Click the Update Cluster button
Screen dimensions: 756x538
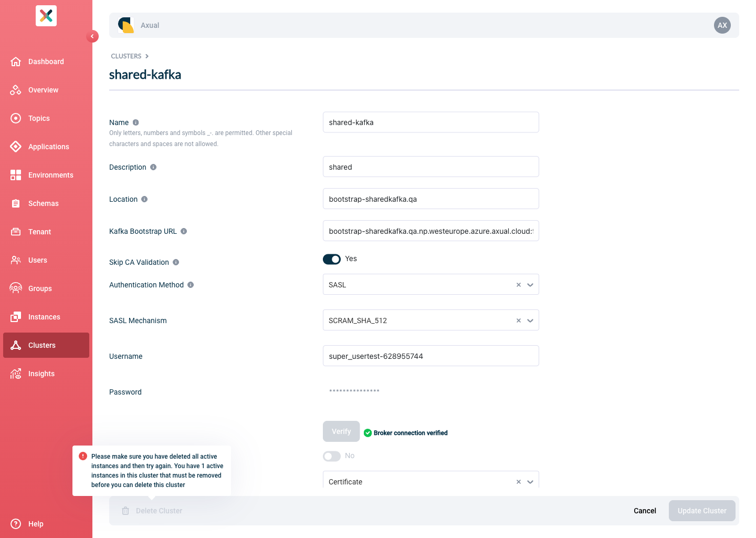(702, 511)
